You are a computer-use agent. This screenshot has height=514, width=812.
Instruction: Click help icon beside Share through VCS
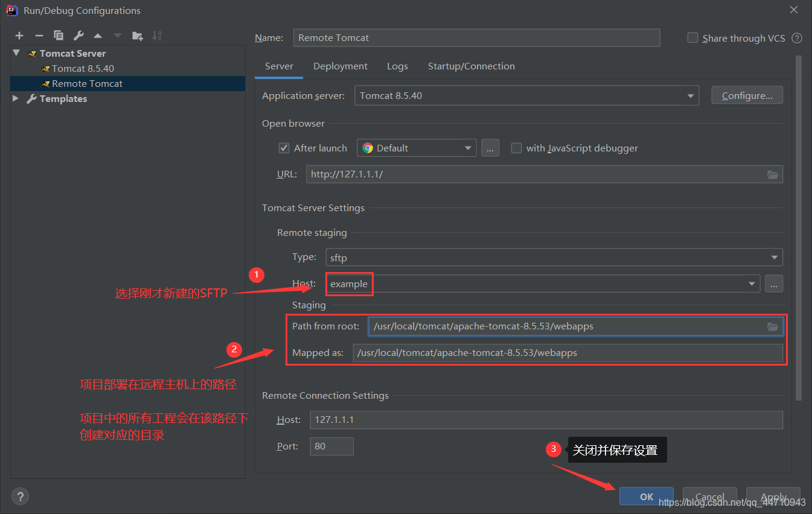tap(797, 38)
